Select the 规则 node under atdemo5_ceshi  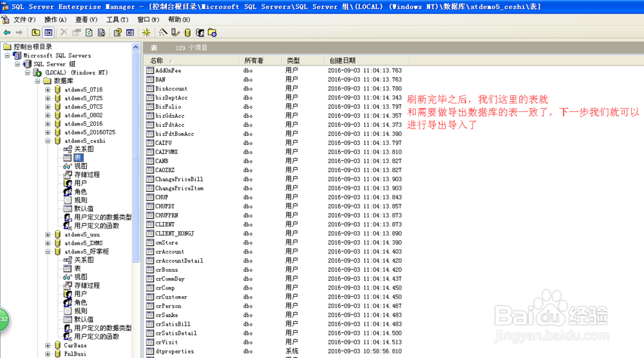click(80, 200)
